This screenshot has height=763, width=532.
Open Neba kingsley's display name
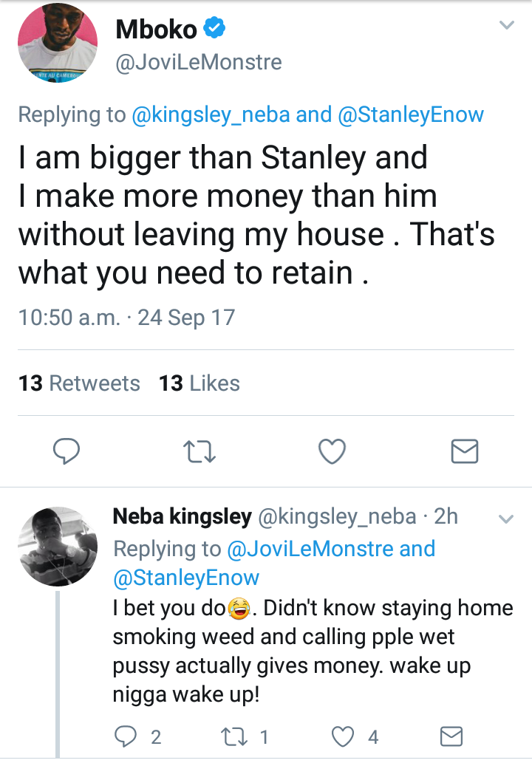point(183,516)
